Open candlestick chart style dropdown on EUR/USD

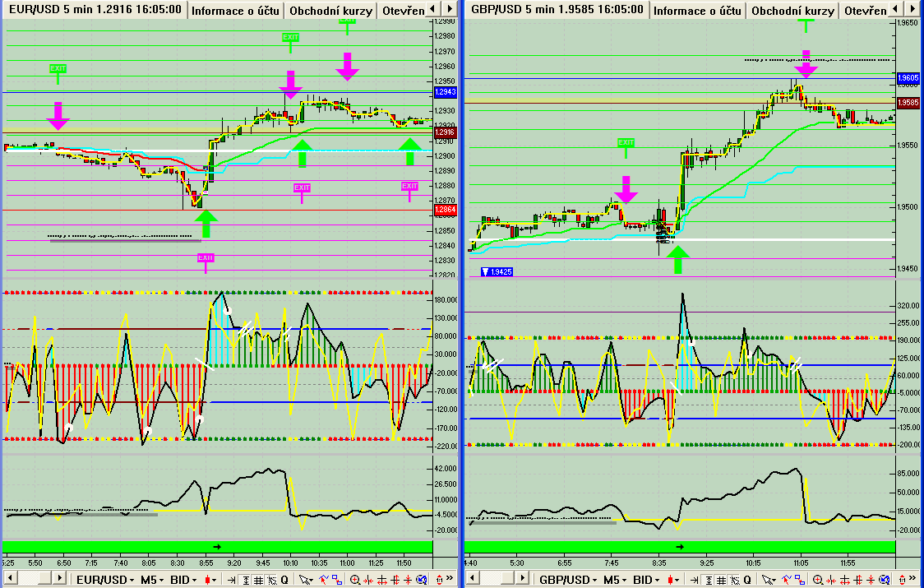click(x=210, y=580)
